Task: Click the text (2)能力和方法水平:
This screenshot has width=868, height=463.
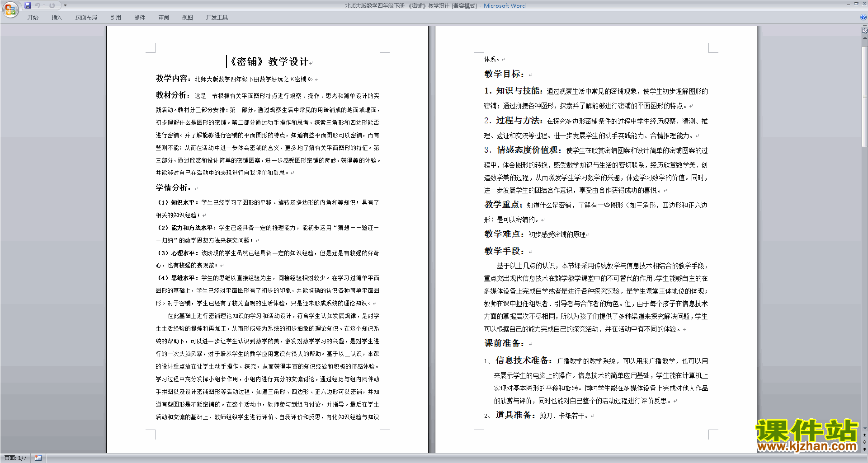Action: click(187, 228)
